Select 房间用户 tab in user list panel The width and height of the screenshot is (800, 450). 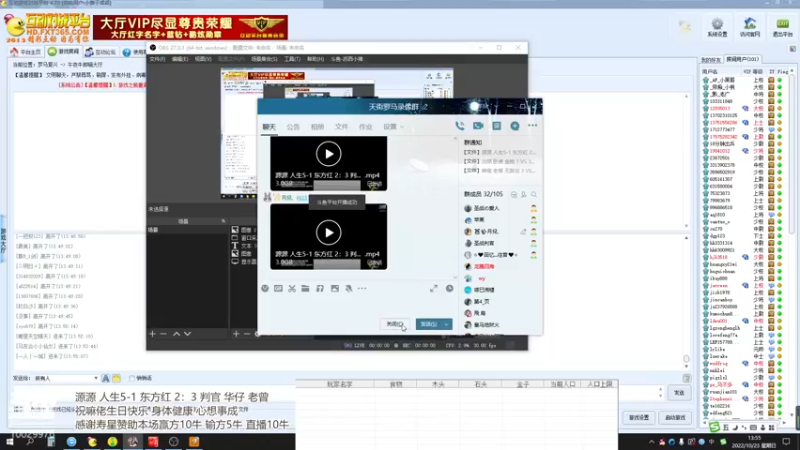pos(742,59)
